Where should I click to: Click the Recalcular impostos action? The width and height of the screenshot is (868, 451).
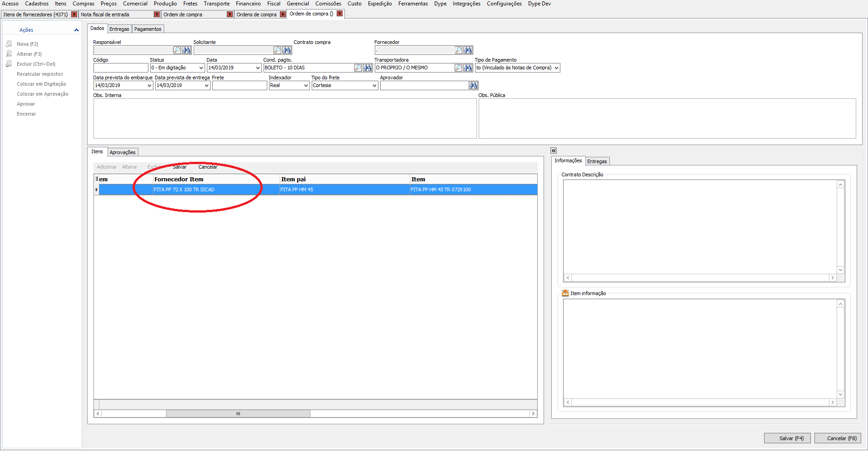point(40,74)
